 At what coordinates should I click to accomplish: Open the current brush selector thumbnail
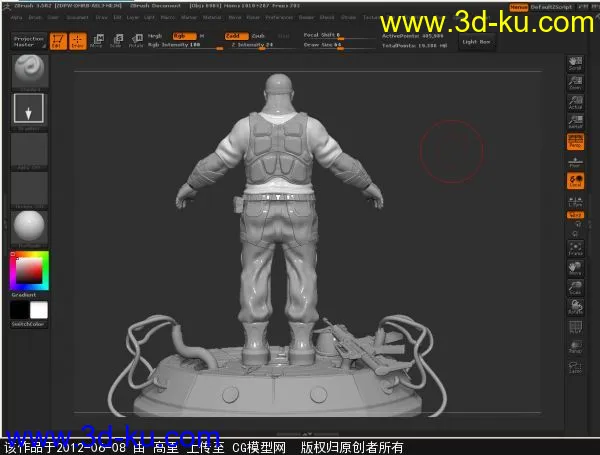(29, 73)
